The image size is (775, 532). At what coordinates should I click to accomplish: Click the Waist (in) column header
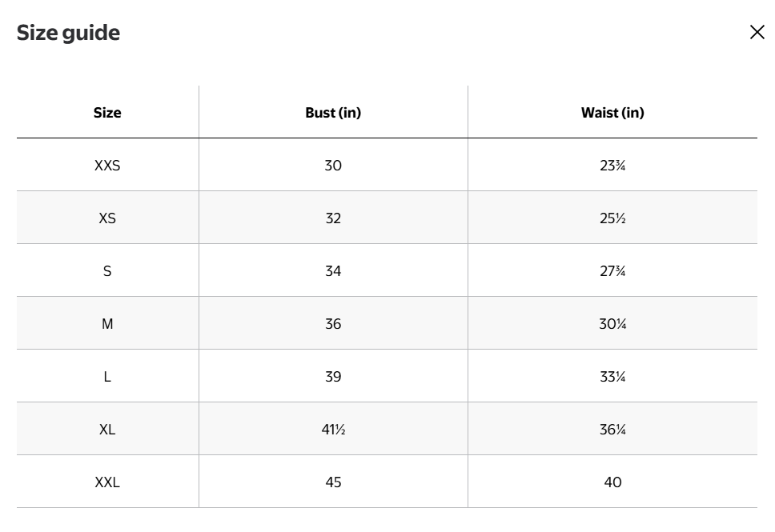point(612,113)
